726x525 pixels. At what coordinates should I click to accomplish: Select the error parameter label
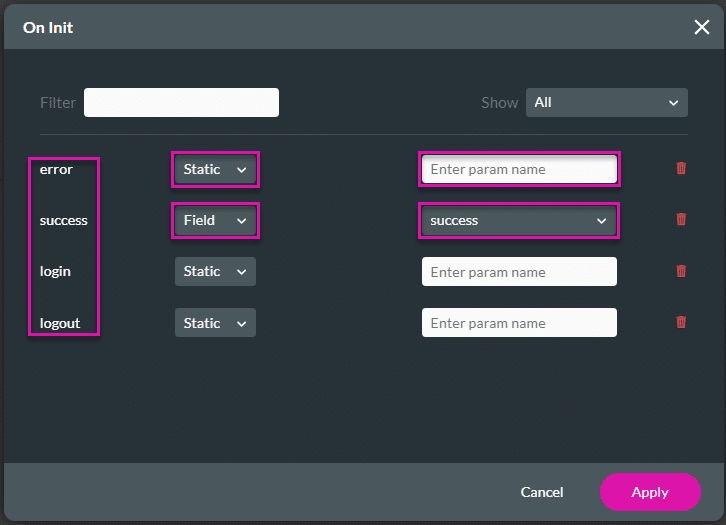click(56, 170)
